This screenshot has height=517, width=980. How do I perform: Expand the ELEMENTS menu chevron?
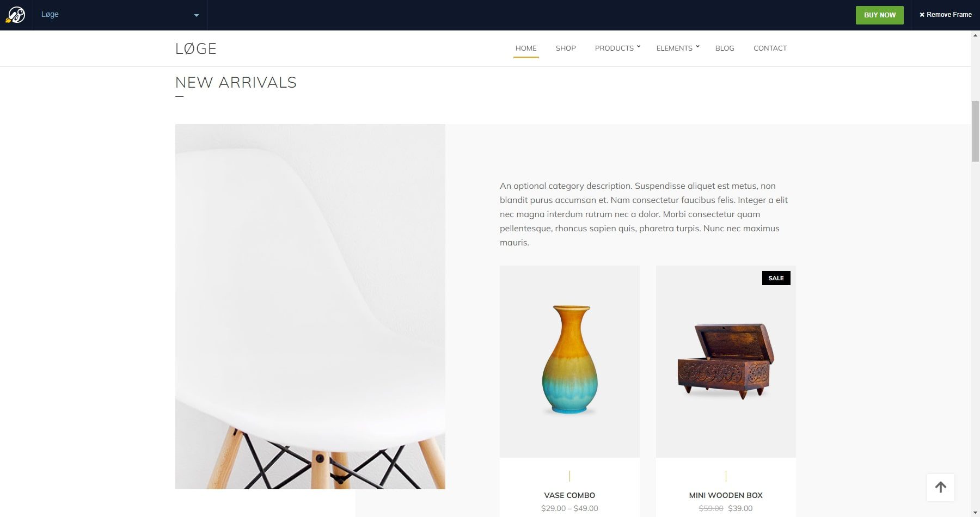pos(697,46)
